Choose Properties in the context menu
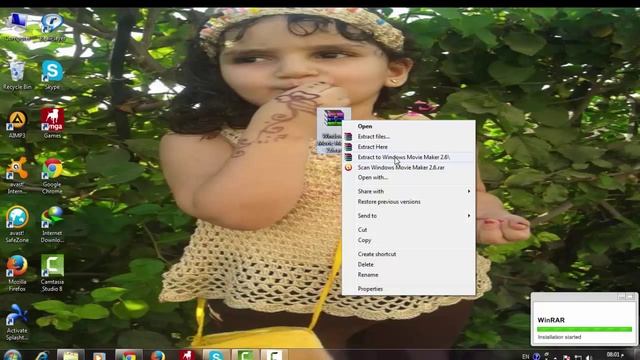 (408, 289)
